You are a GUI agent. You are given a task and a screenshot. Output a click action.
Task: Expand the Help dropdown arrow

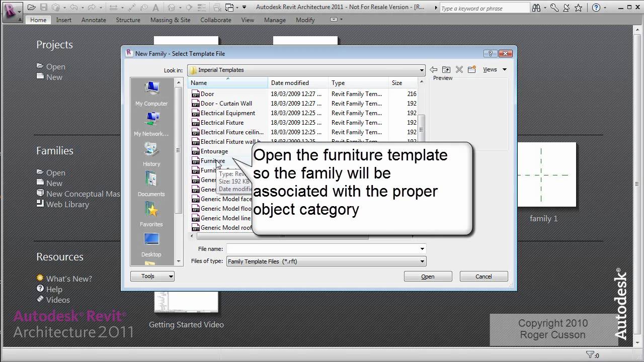click(606, 8)
